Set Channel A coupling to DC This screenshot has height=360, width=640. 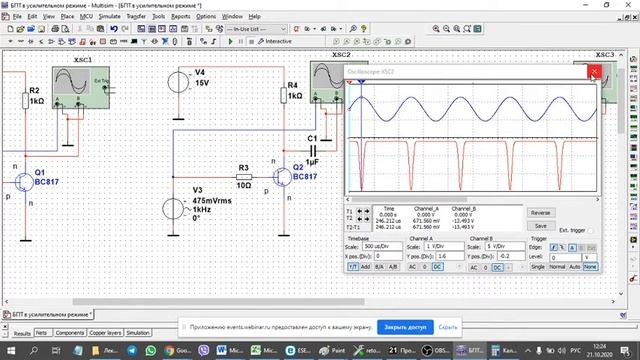[x=437, y=267]
